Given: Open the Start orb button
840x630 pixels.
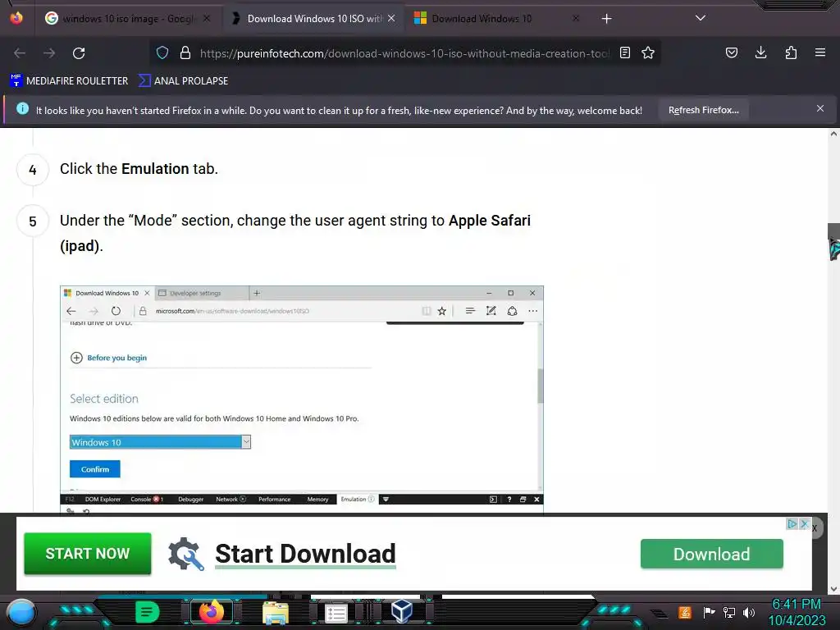Looking at the screenshot, I should pos(21,612).
